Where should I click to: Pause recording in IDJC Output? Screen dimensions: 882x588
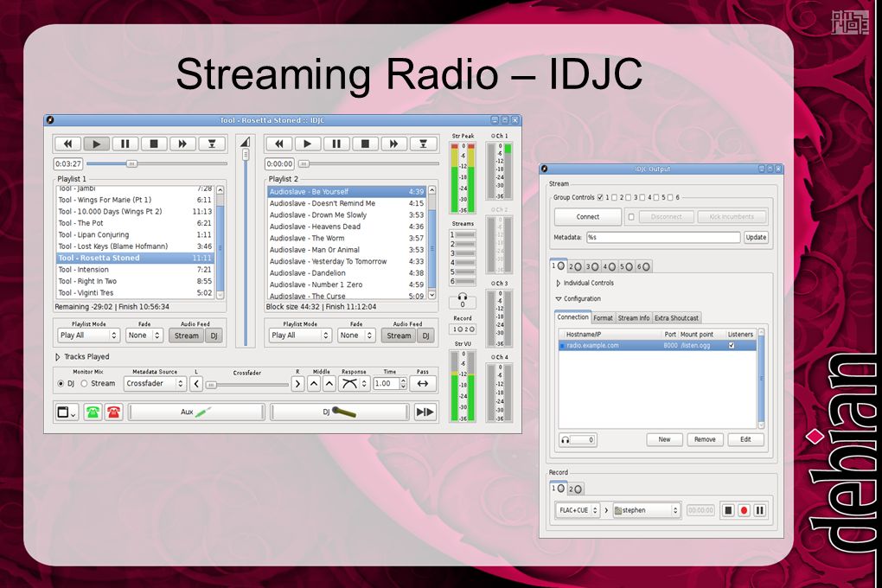(759, 510)
